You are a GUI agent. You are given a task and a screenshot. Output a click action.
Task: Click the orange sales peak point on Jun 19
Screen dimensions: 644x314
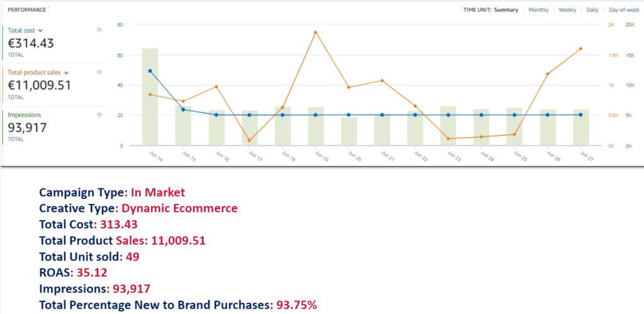coord(315,32)
